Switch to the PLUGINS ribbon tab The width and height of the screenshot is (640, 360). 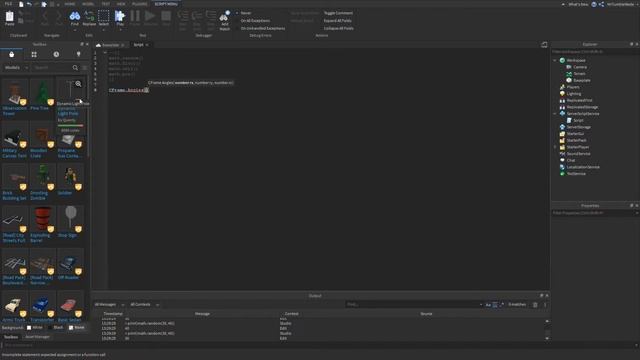[139, 4]
